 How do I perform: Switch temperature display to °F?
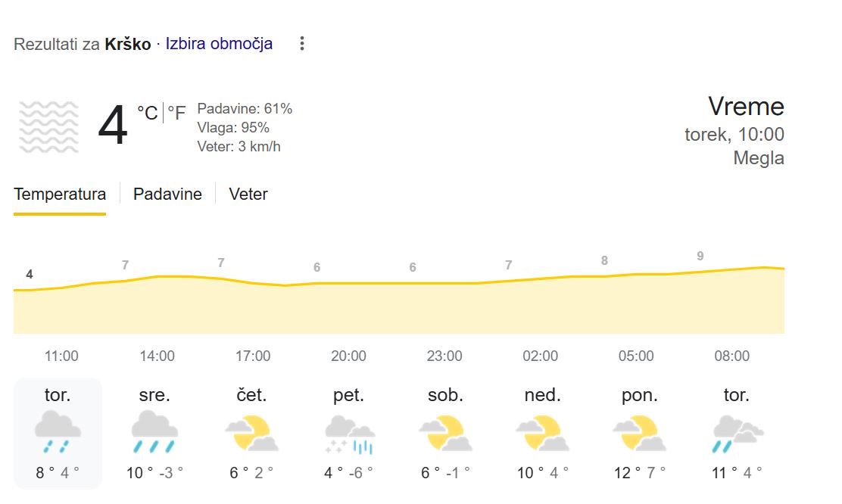coord(177,112)
